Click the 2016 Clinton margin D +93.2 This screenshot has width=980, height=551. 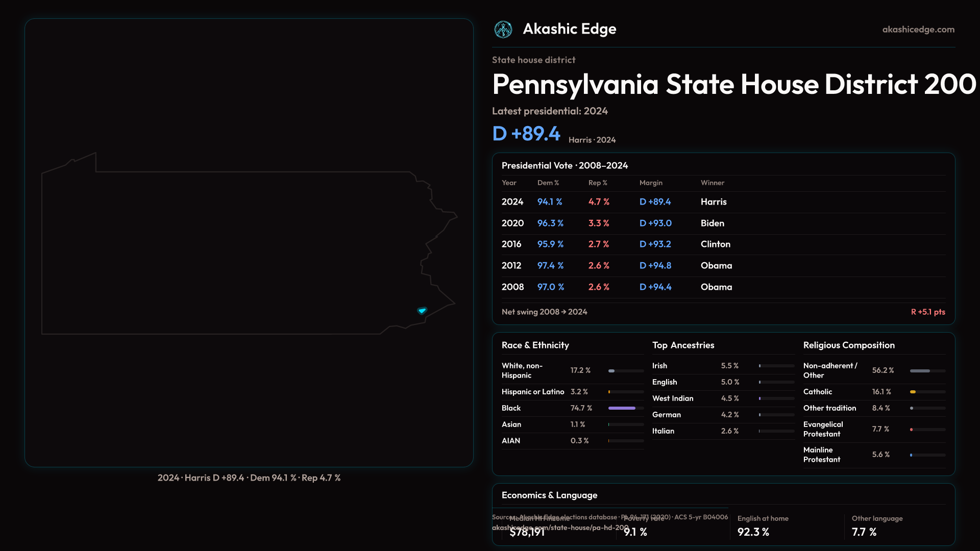[655, 244]
